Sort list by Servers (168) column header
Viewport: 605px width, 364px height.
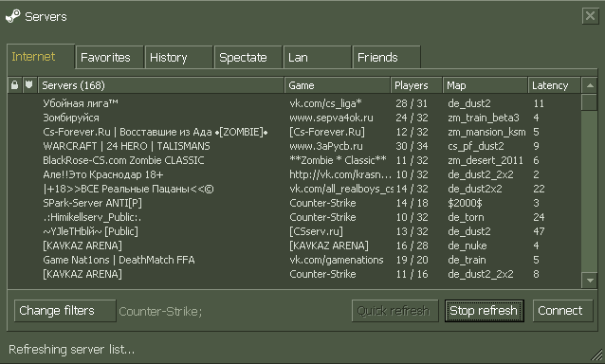point(161,85)
